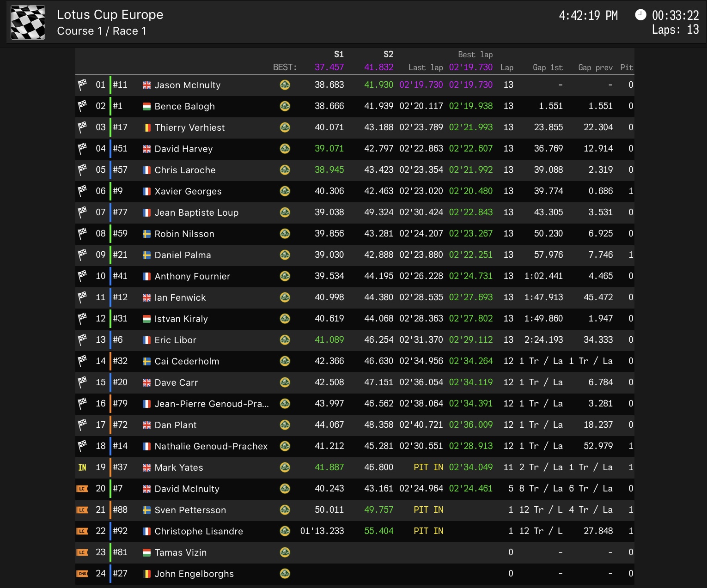Click the UK flag next to David Harvey
The width and height of the screenshot is (707, 588).
coord(146,149)
